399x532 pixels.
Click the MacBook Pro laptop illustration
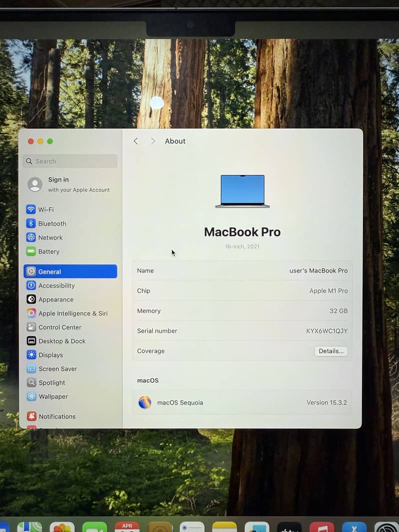pyautogui.click(x=243, y=191)
